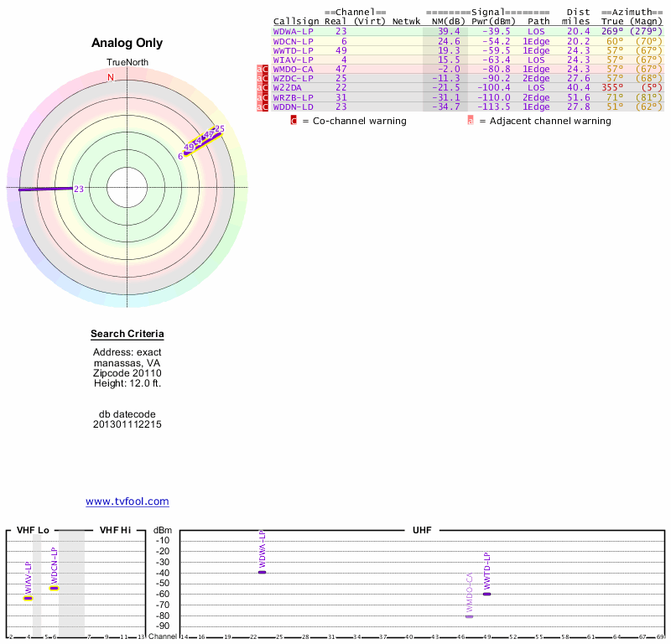Open the www.tvfool.com link
Image resolution: width=671 pixels, height=644 pixels.
click(127, 501)
